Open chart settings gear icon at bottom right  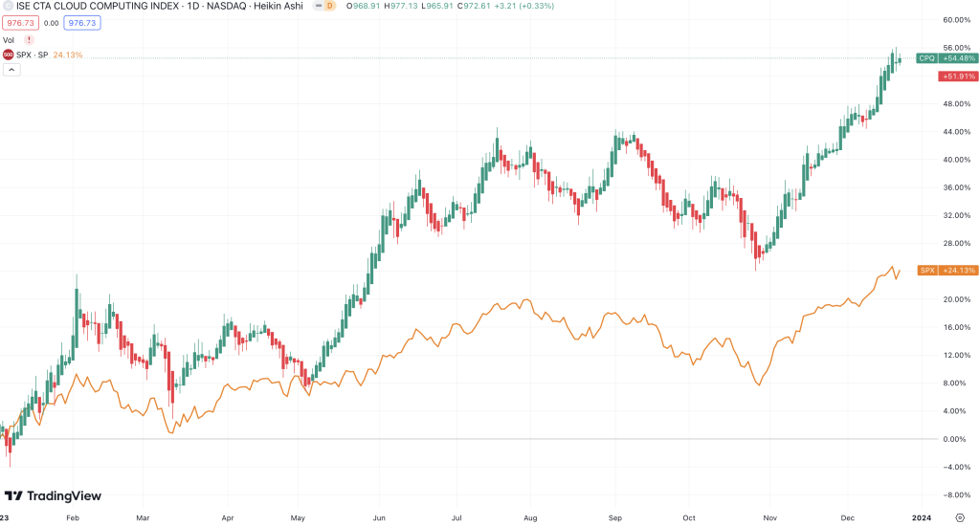(960, 518)
